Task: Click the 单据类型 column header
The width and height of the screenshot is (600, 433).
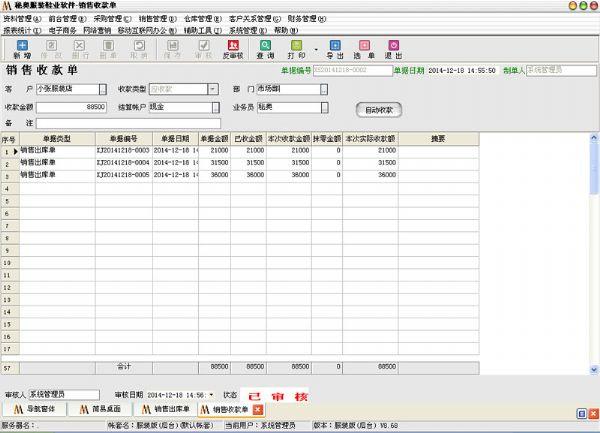Action: click(x=57, y=139)
